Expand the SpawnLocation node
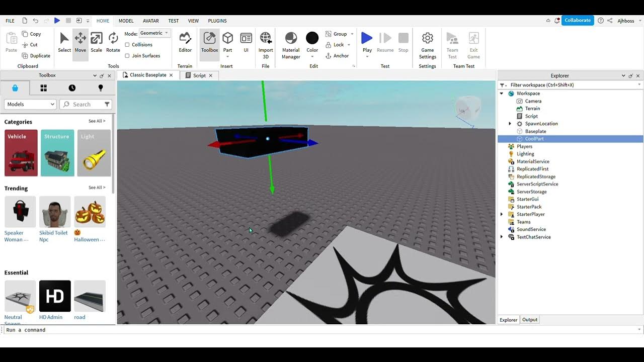 click(510, 124)
